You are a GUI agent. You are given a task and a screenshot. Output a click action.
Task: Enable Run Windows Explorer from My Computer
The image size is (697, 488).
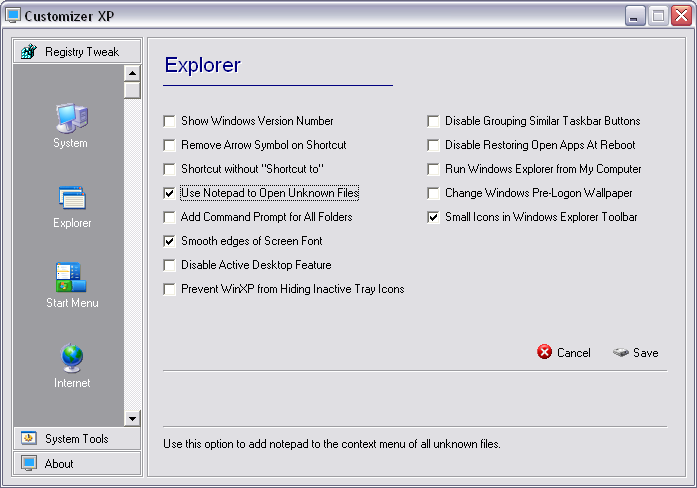[x=433, y=169]
